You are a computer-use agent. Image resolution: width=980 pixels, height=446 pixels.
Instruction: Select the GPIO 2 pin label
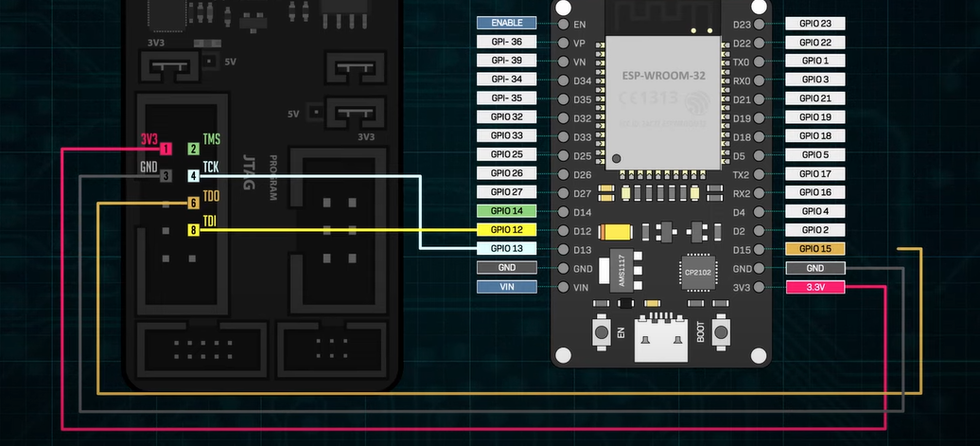click(815, 229)
